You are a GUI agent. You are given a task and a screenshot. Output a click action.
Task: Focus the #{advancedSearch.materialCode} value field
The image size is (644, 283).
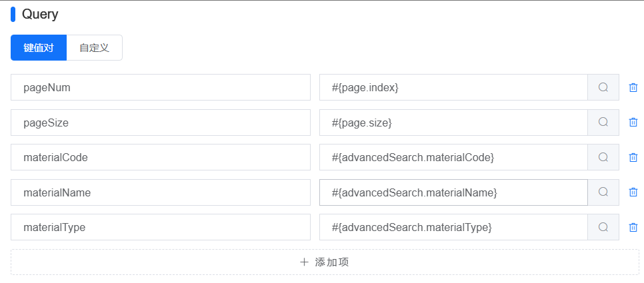(453, 157)
